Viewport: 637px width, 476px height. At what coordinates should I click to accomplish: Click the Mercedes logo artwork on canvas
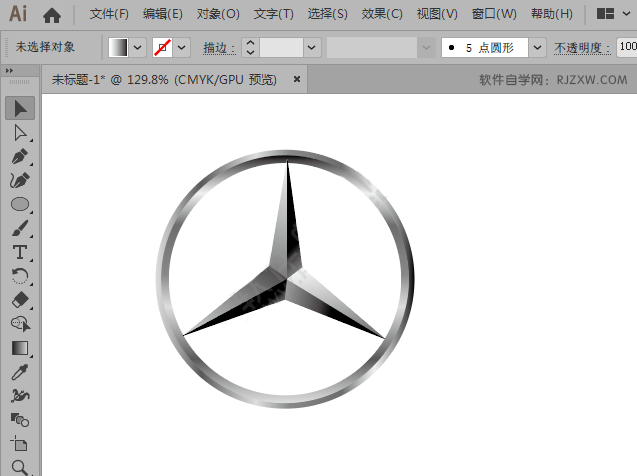tap(286, 279)
